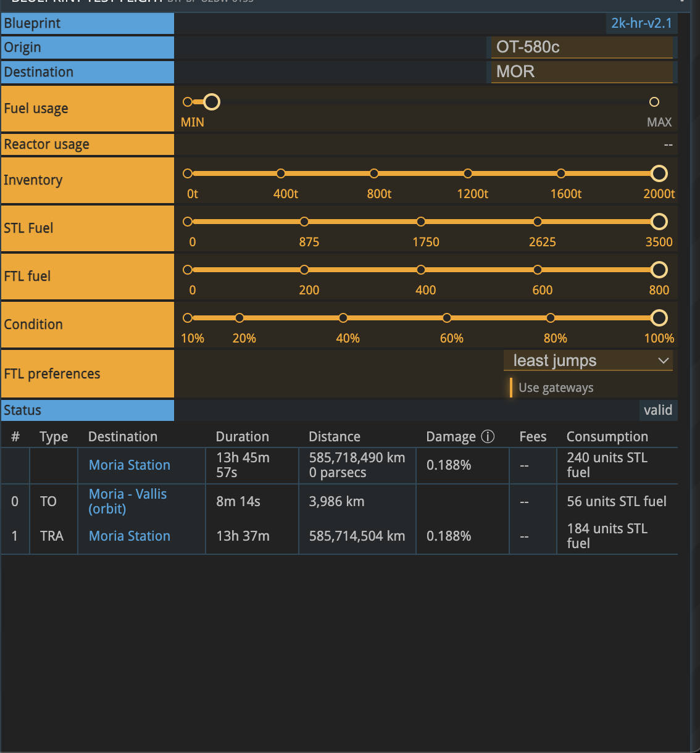Set STL Fuel slider to 1750
Image resolution: width=700 pixels, height=753 pixels.
pyautogui.click(x=421, y=222)
